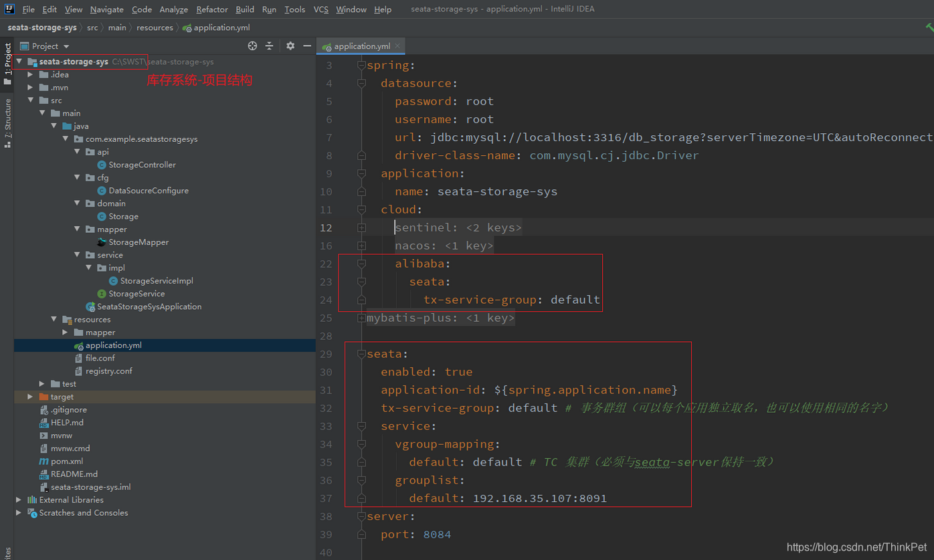
Task: Click the pom.xml Maven icon
Action: tap(43, 461)
